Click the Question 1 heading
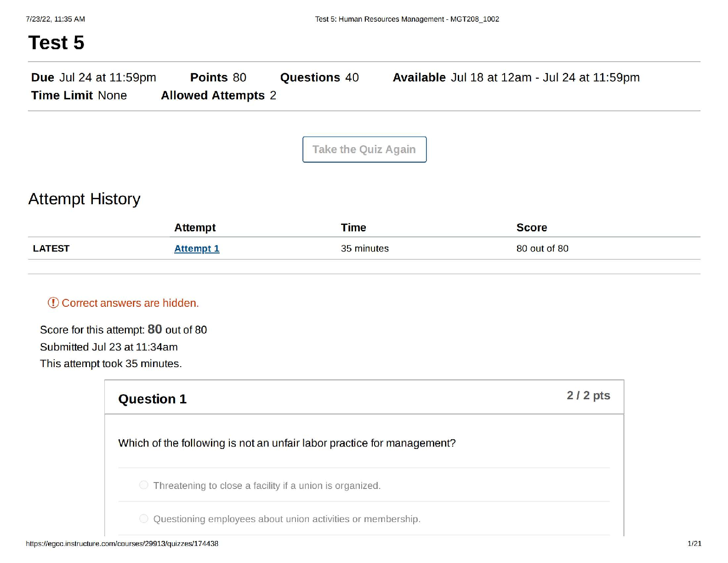 pos(152,399)
